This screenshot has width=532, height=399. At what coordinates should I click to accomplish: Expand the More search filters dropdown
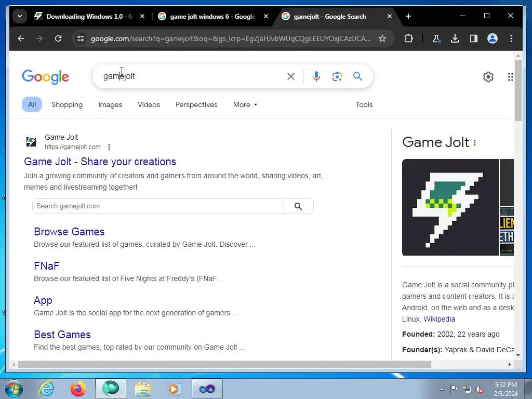point(245,104)
